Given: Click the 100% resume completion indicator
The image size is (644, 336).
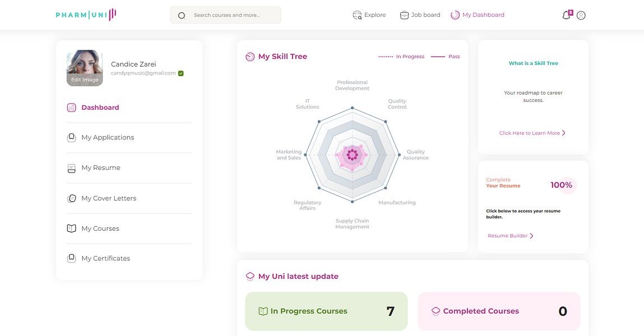Looking at the screenshot, I should pyautogui.click(x=561, y=185).
